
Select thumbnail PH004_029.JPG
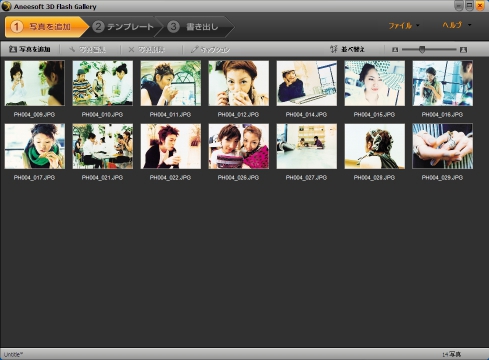[443, 146]
